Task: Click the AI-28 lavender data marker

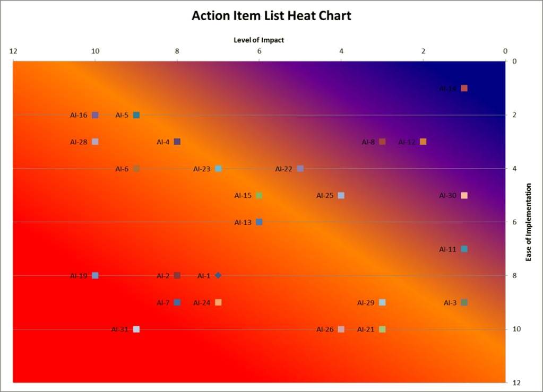Action: (x=95, y=142)
